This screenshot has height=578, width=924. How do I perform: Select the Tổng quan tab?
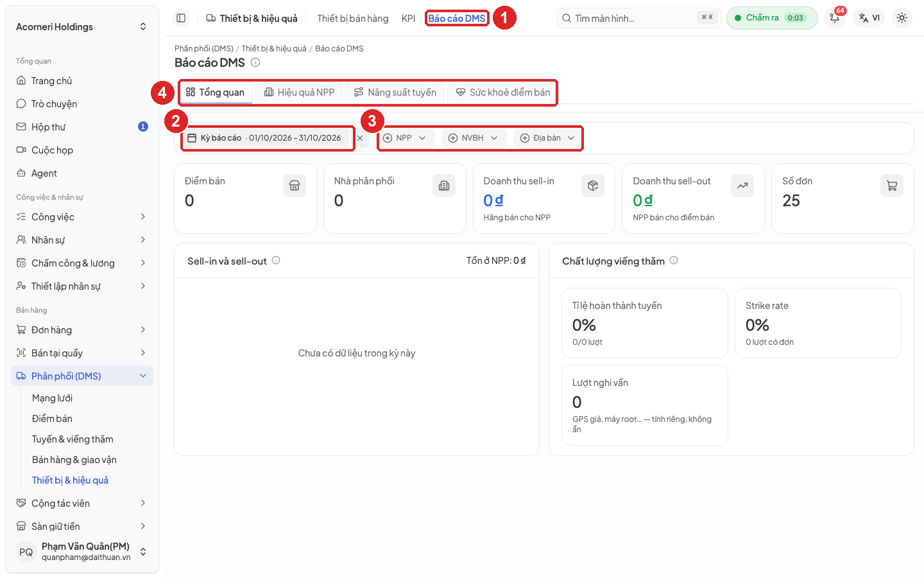click(216, 92)
